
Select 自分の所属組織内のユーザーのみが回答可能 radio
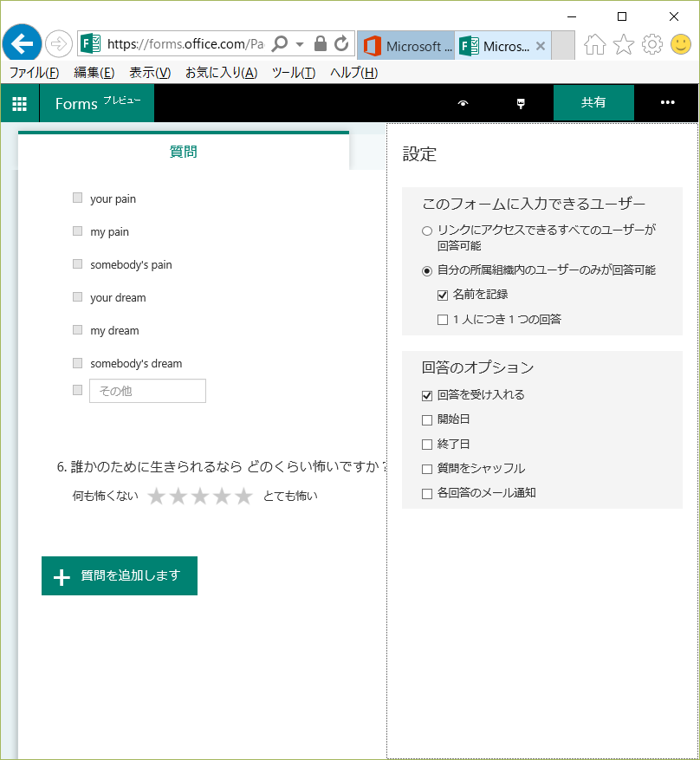pos(427,271)
